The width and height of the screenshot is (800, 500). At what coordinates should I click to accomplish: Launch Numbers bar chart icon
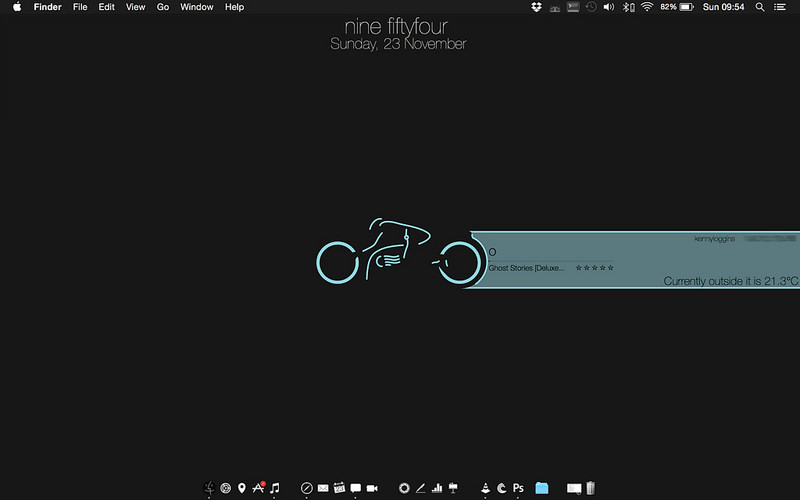(x=437, y=488)
